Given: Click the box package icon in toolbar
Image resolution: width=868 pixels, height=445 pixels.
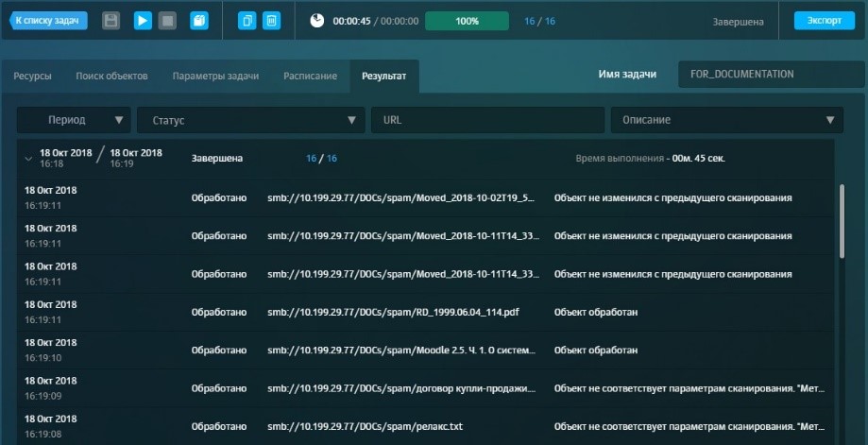Looking at the screenshot, I should point(198,21).
